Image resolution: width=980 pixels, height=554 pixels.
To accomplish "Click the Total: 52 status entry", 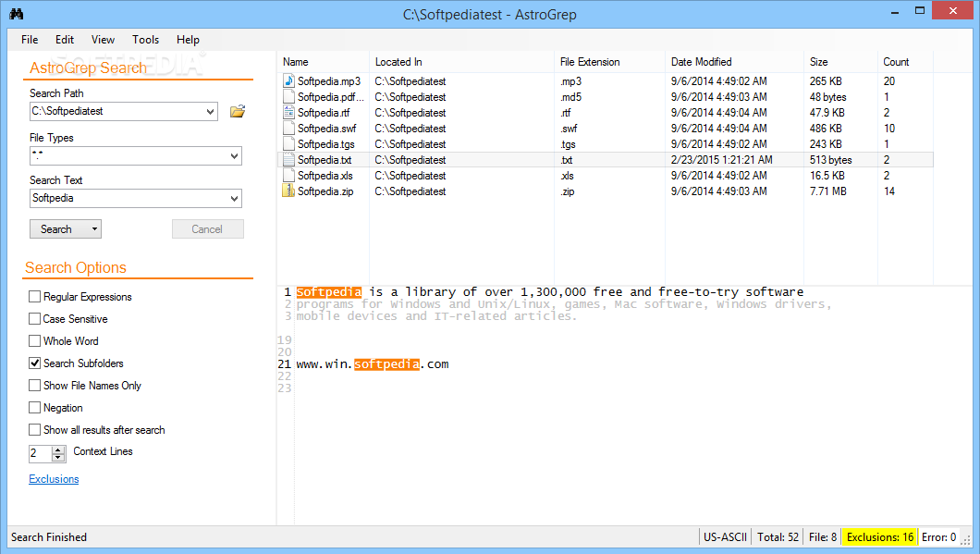I will 778,537.
